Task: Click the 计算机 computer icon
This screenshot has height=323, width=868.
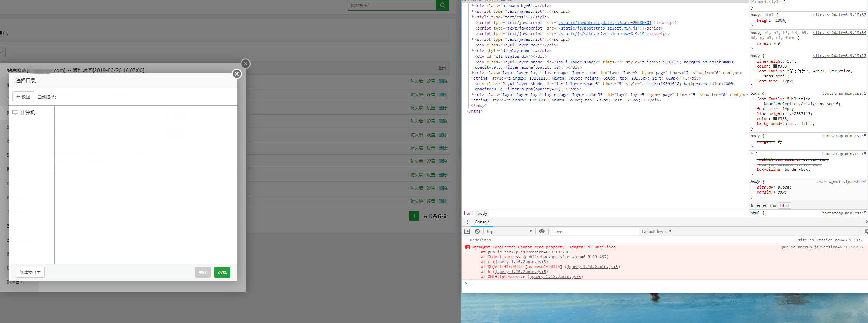Action: tap(15, 113)
